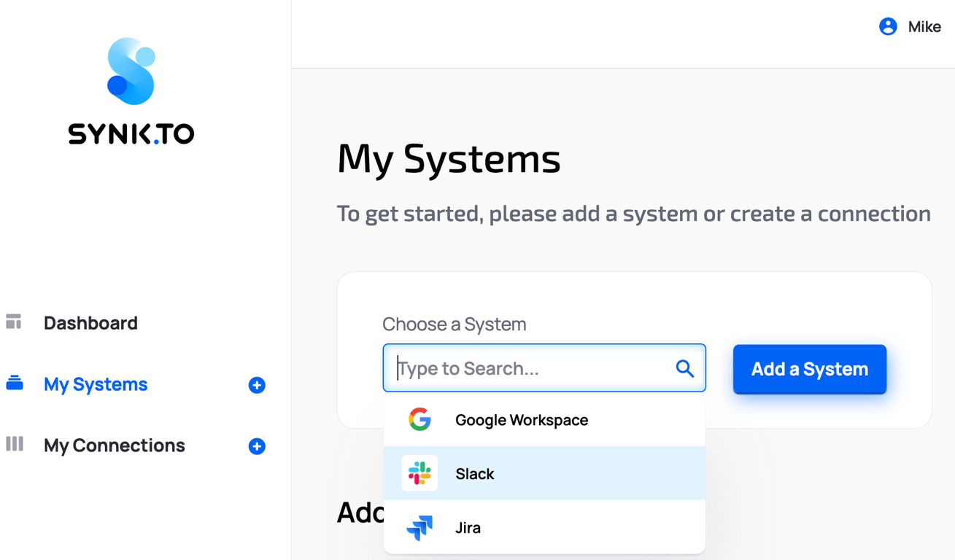Viewport: 955px width, 560px height.
Task: Click the Dashboard layout icon
Action: pyautogui.click(x=14, y=322)
